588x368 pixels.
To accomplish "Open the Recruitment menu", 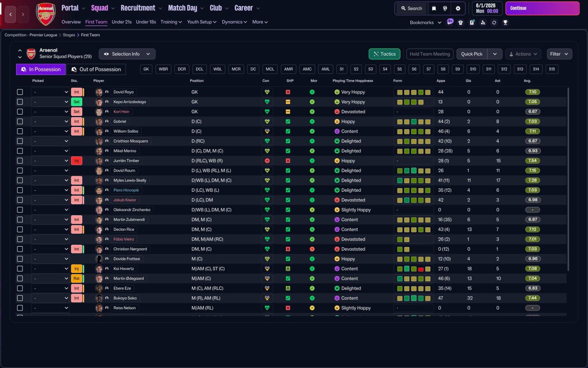I will pos(141,8).
